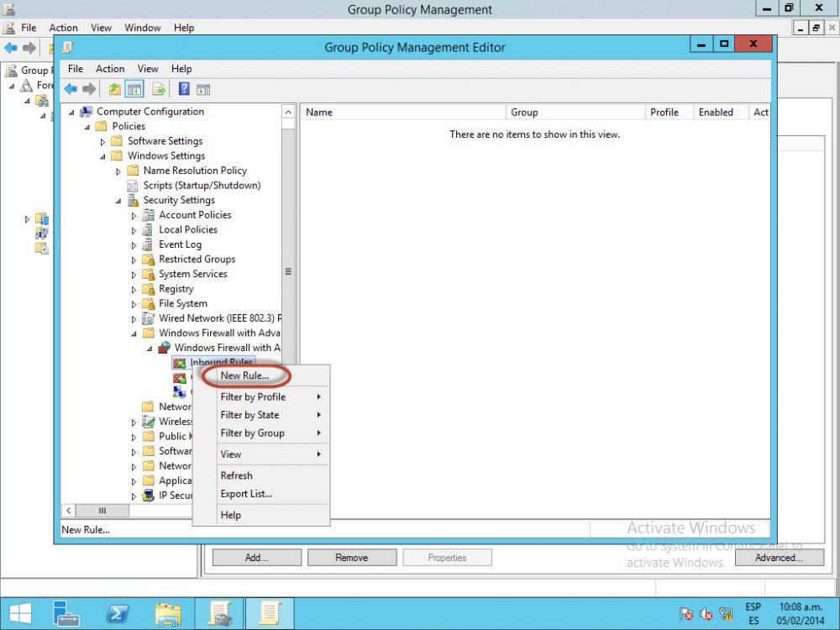Screen dimensions: 840x630
Task: Open the Editor's File menu
Action: [x=76, y=69]
